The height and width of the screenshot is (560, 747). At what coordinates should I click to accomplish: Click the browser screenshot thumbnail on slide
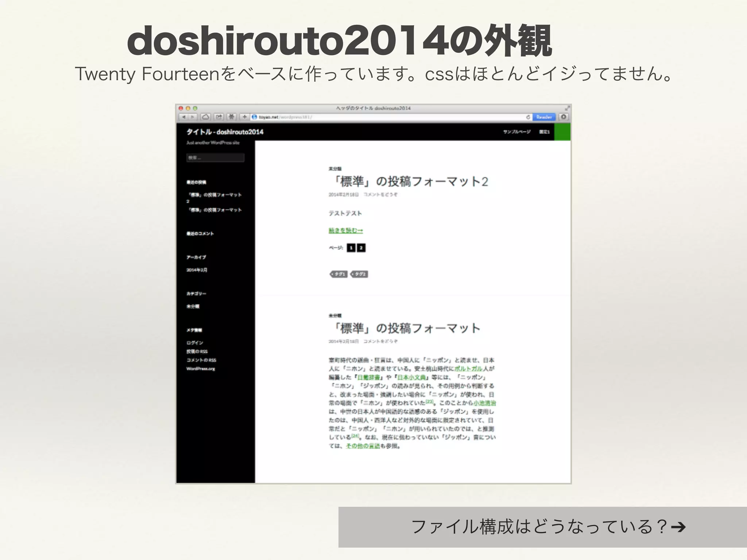(x=373, y=294)
